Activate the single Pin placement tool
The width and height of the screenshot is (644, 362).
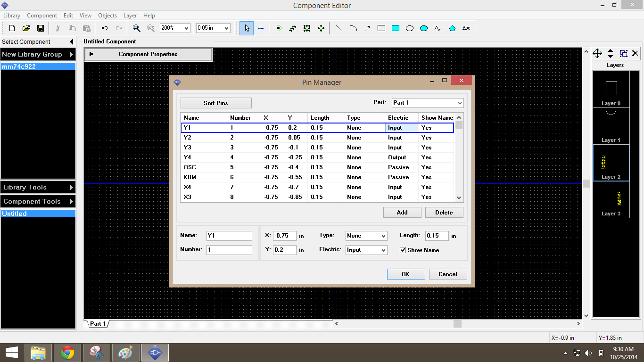click(278, 28)
